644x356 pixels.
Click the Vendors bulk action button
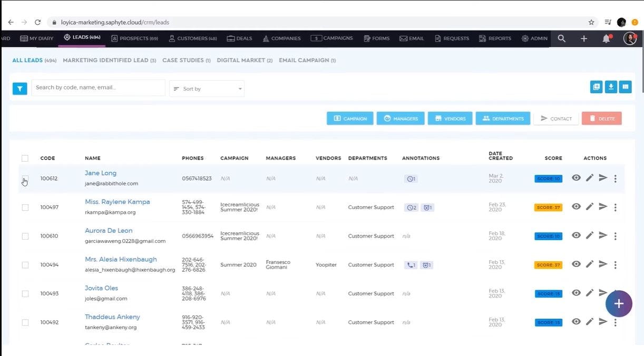450,118
